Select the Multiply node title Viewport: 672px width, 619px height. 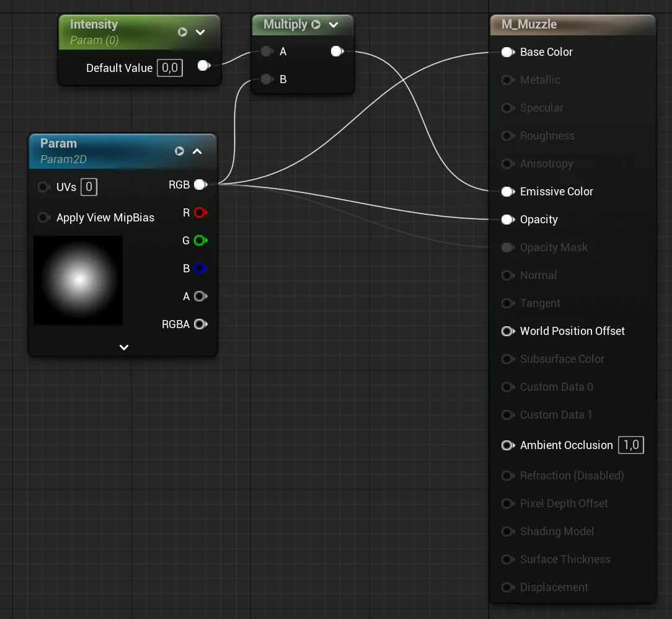[285, 24]
